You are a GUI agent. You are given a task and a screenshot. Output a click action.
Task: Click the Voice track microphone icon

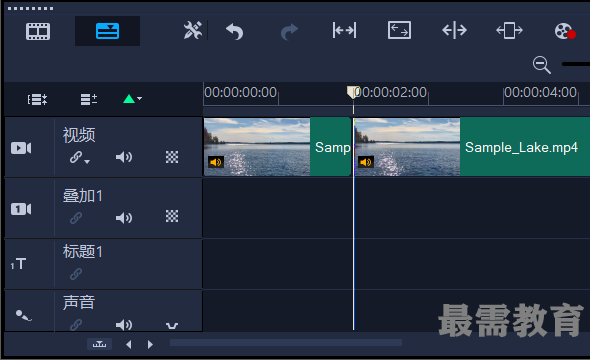23,315
